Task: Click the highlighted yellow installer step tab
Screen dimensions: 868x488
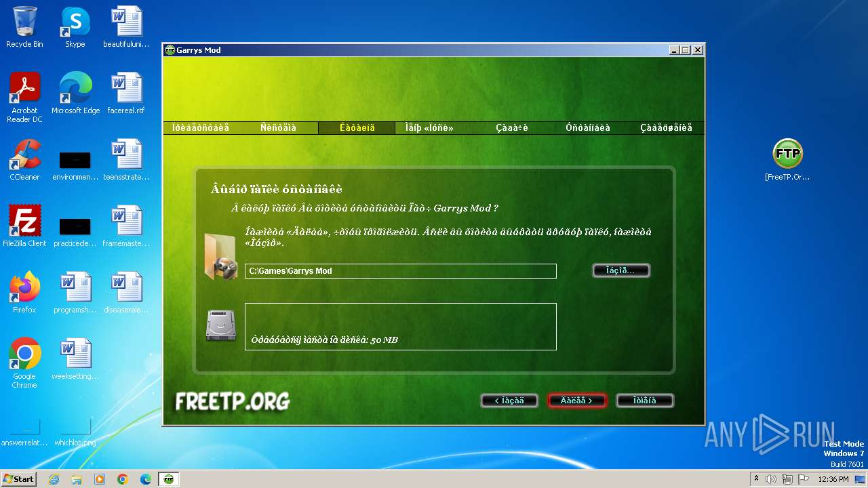Action: point(357,127)
